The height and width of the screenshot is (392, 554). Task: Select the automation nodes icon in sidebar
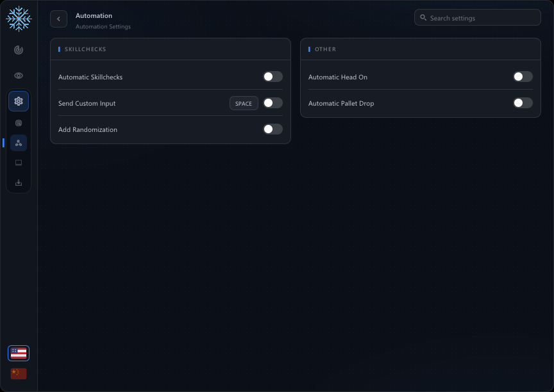coord(19,143)
